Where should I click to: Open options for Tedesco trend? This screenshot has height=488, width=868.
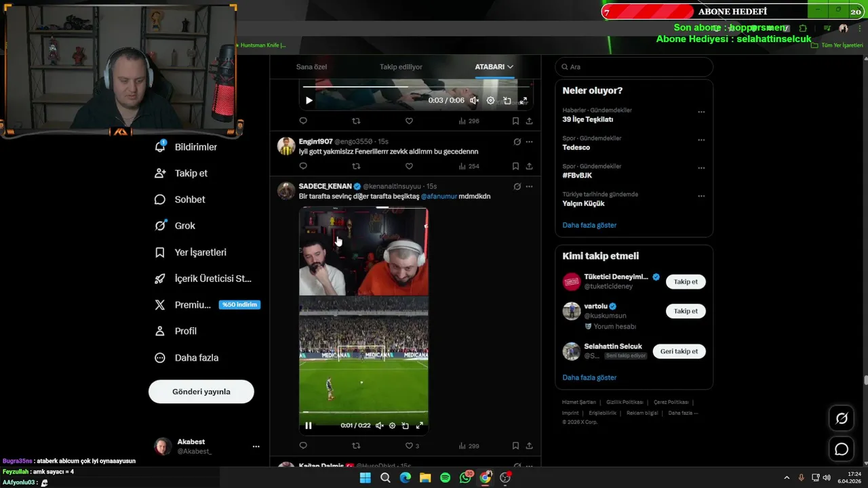701,140
